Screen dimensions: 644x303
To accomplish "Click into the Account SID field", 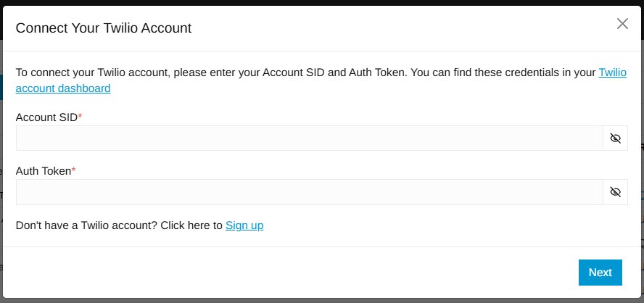I will [309, 138].
